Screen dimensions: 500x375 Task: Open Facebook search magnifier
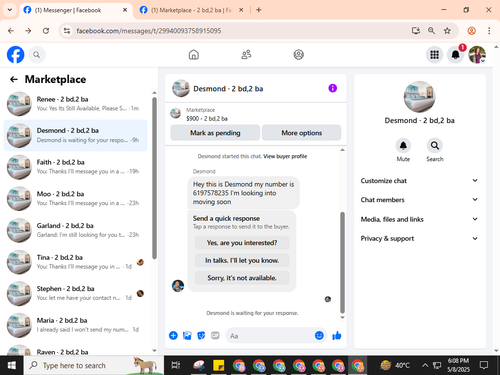pyautogui.click(x=37, y=55)
